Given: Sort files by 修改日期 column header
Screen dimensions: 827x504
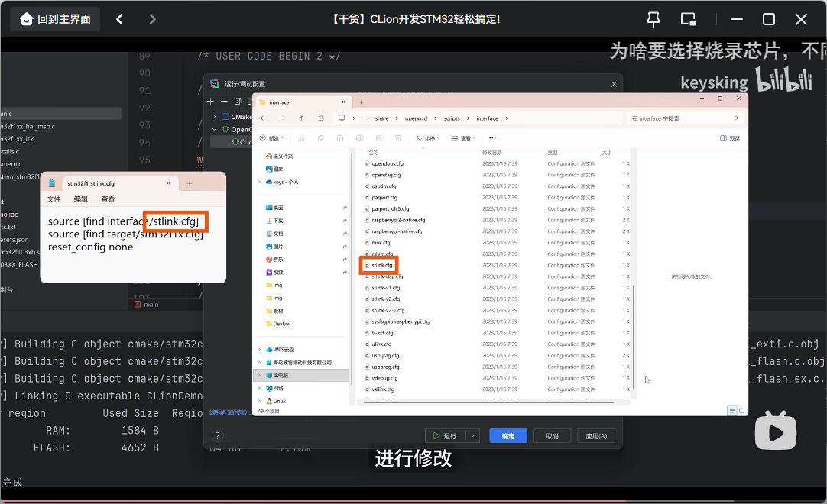Looking at the screenshot, I should [491, 153].
